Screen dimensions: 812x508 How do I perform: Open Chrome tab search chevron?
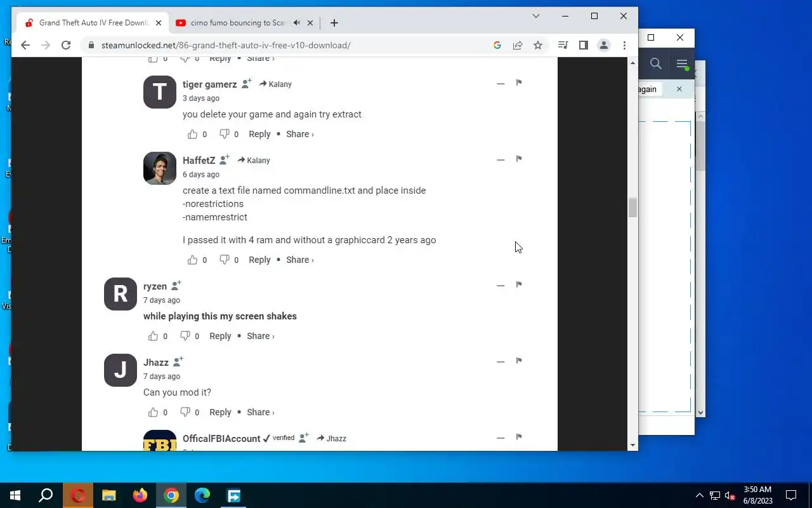coord(536,16)
